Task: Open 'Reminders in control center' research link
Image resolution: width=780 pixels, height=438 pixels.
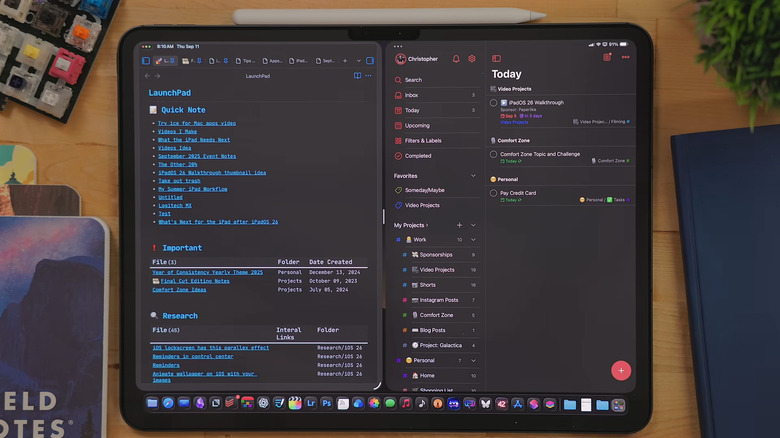Action: coord(193,356)
